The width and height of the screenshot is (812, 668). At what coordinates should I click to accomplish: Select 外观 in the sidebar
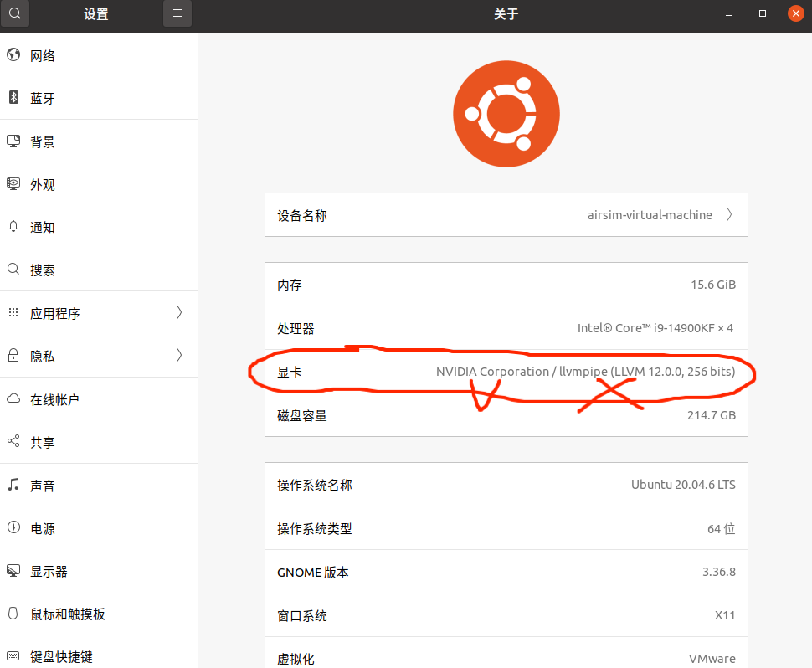click(x=99, y=184)
